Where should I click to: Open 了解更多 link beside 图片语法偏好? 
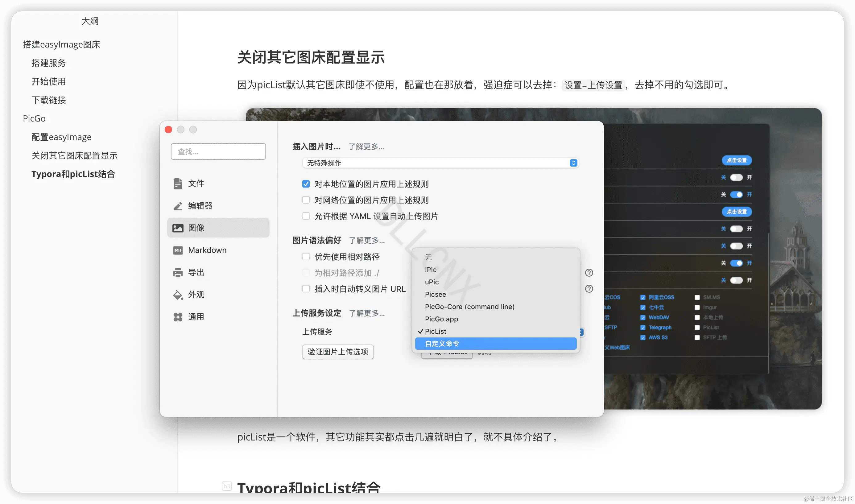point(367,241)
